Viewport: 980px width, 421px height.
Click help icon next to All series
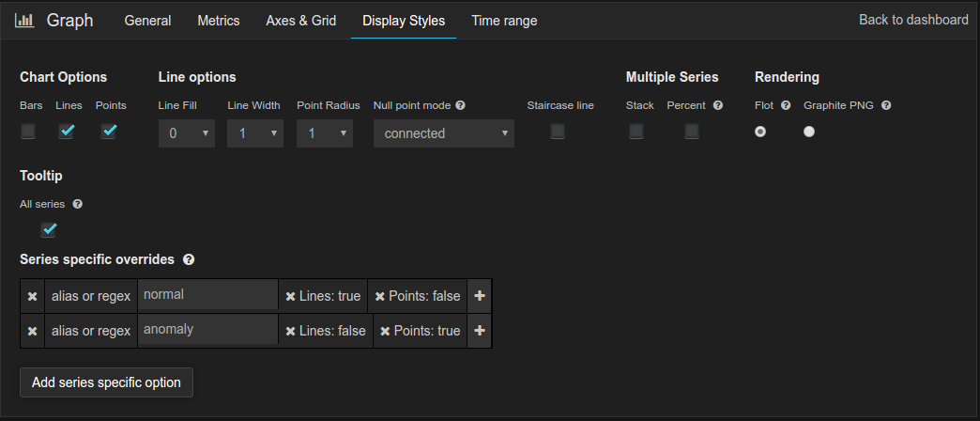click(78, 204)
